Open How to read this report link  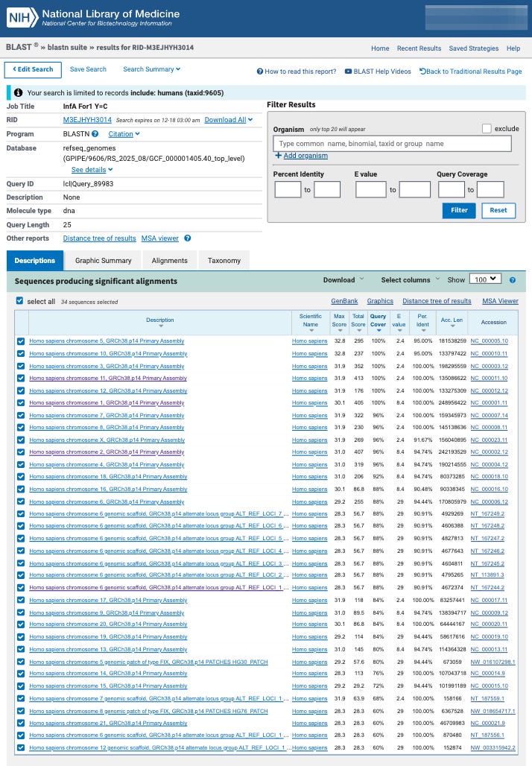click(x=297, y=72)
